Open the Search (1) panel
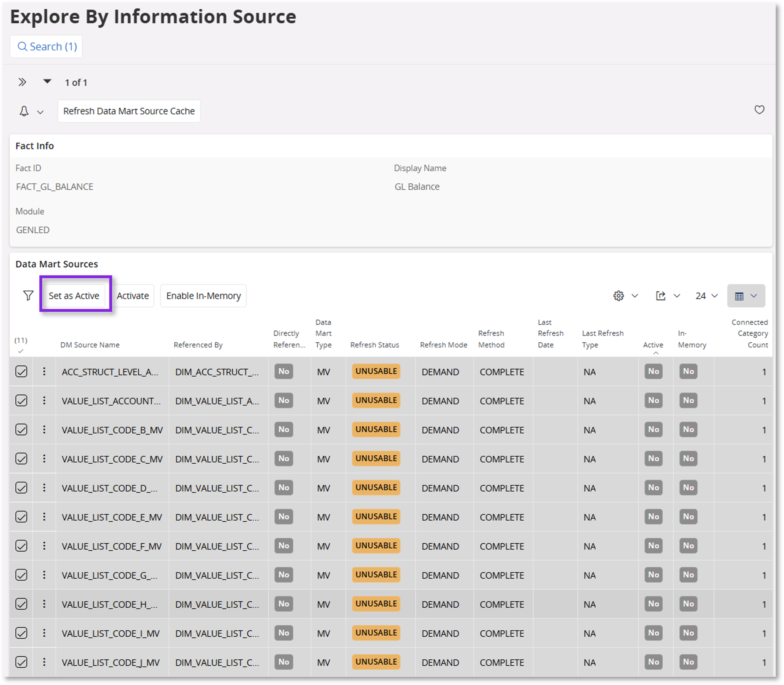The image size is (784, 685). coord(46,47)
